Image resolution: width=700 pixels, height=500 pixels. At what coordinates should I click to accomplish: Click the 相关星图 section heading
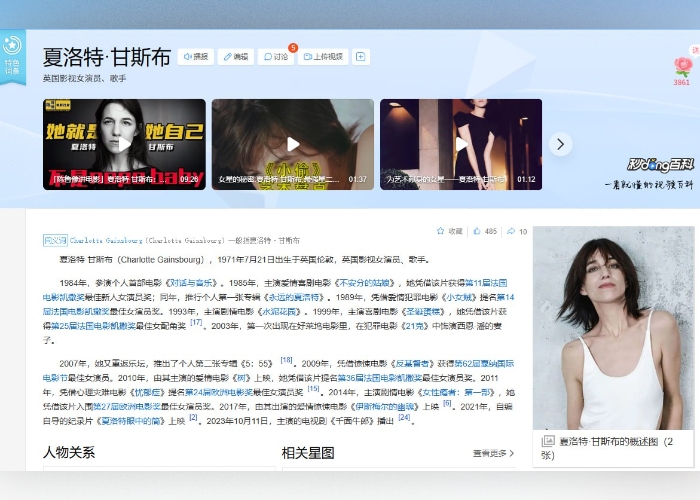tap(308, 453)
